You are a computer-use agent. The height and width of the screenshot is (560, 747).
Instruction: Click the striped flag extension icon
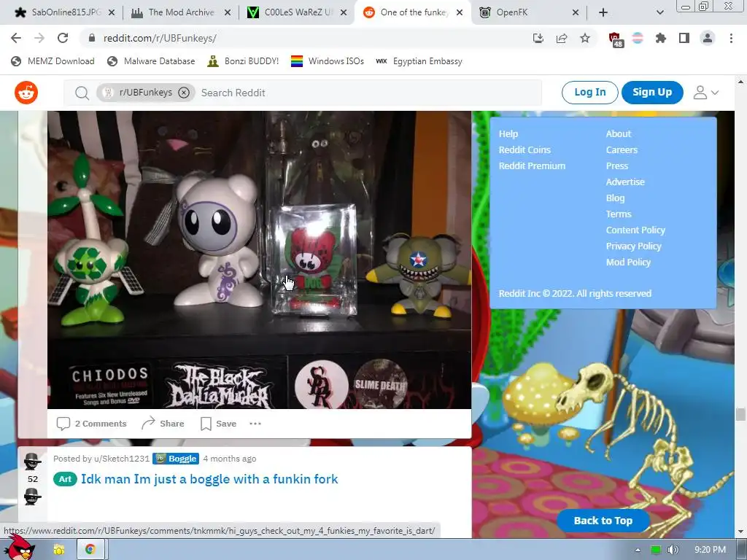click(638, 38)
